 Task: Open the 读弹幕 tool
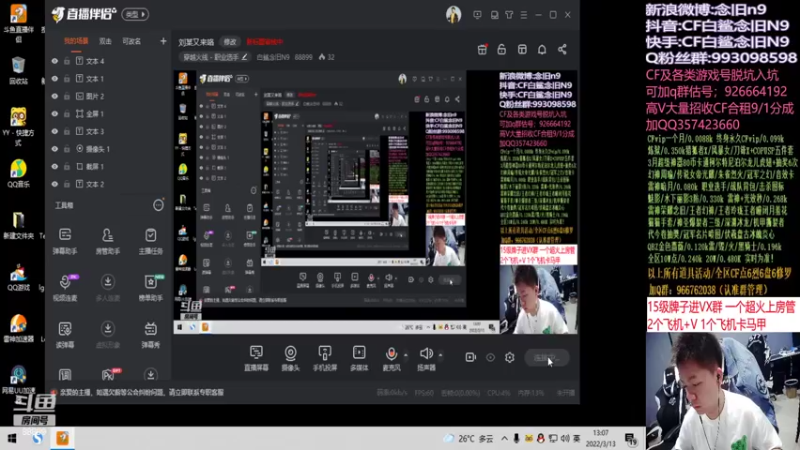click(65, 335)
